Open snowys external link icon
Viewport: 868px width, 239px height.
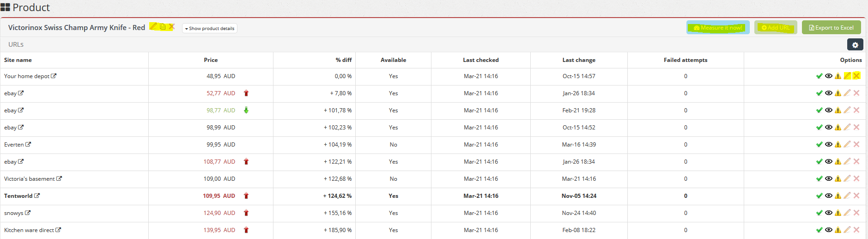click(28, 213)
